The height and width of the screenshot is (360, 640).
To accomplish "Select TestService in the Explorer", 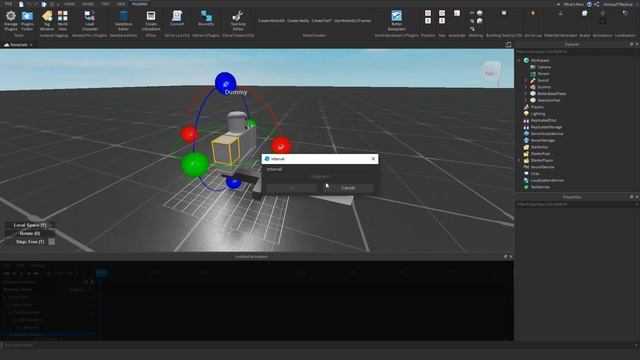I will coord(540,187).
